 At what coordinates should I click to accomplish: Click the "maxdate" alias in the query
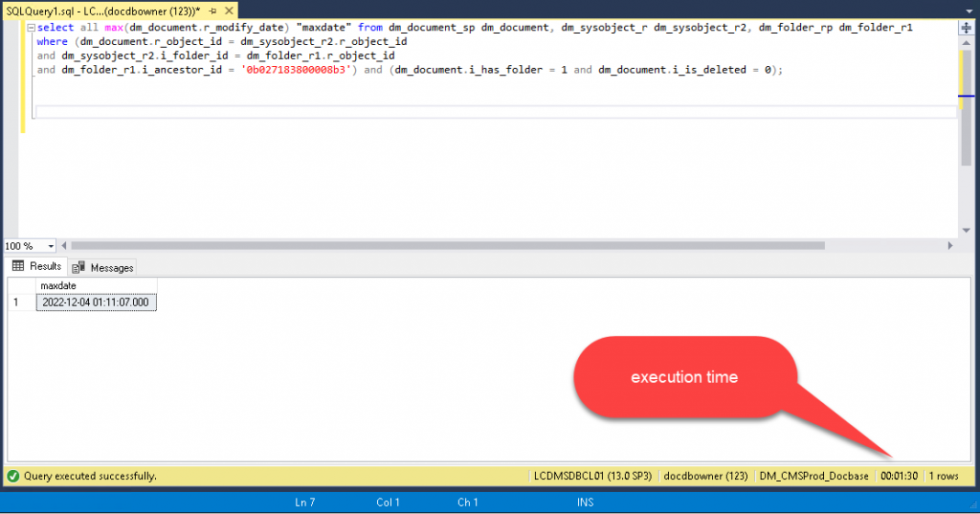(x=323, y=28)
